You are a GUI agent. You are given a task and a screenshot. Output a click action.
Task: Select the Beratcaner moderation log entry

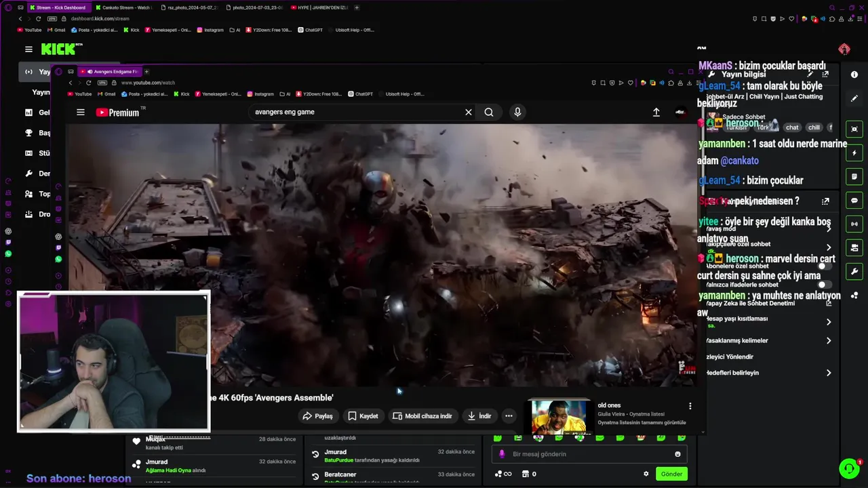point(393,476)
